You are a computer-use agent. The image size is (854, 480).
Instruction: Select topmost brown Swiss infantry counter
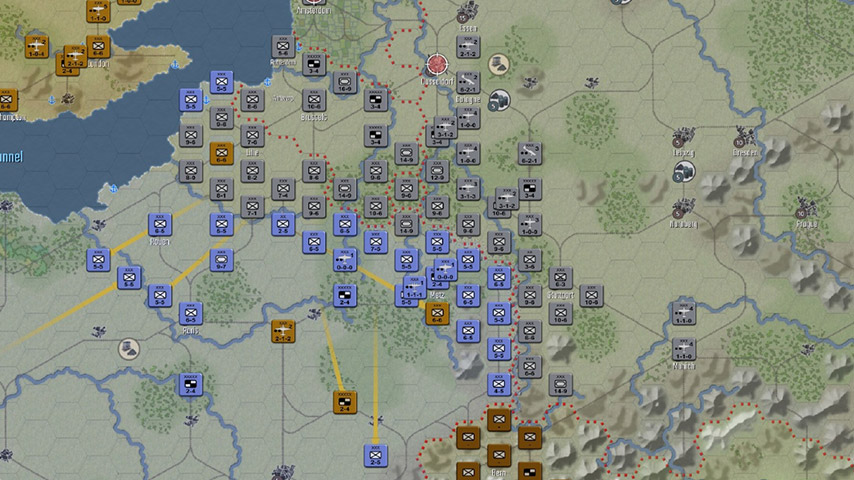click(499, 420)
